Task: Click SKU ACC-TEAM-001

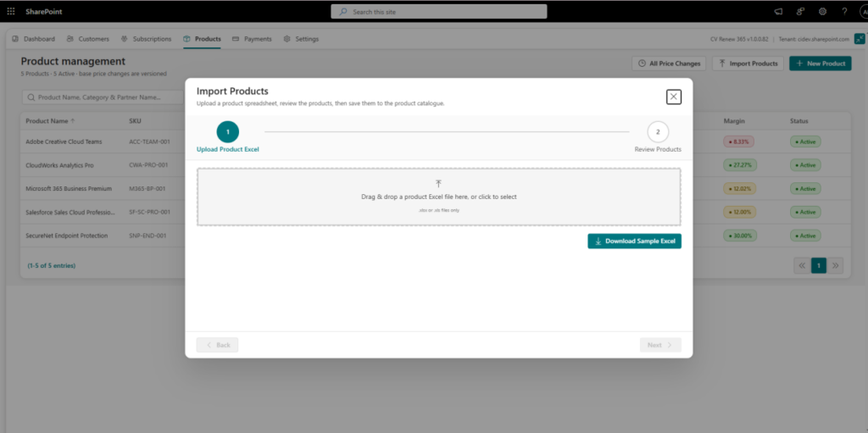Action: (x=149, y=142)
